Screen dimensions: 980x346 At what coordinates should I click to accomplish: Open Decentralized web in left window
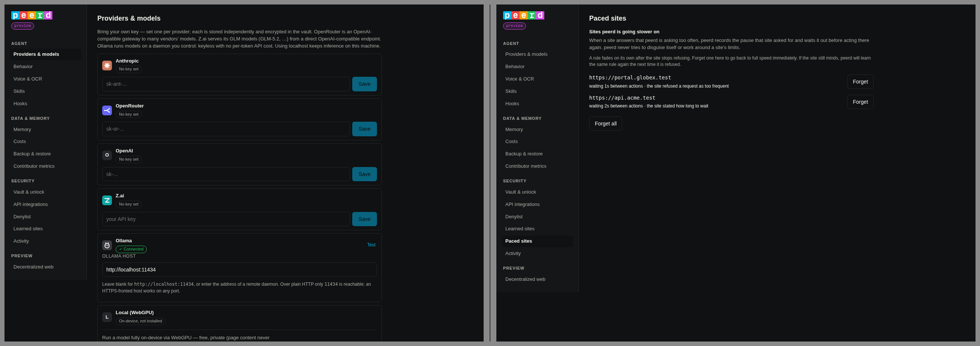tap(45, 267)
